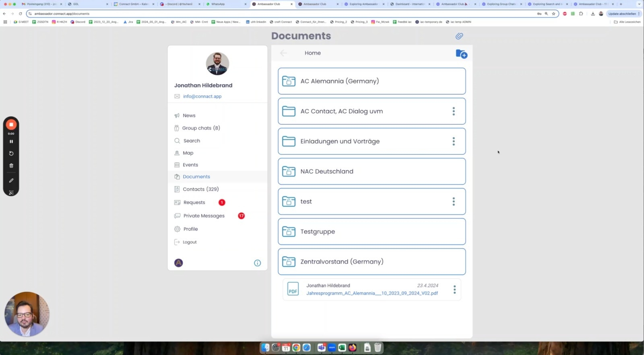
Task: Click the webcam bubble of the presenter
Action: point(27,314)
